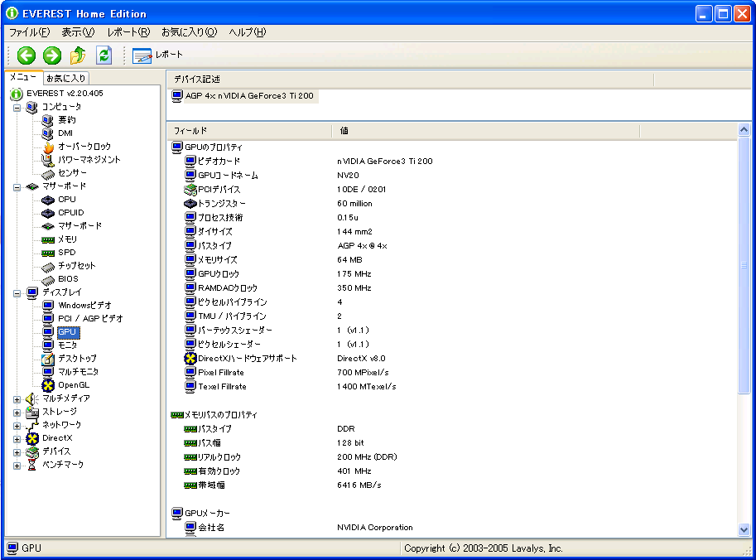Click the デバイス記述 column header
The width and height of the screenshot is (756, 560).
pos(411,80)
